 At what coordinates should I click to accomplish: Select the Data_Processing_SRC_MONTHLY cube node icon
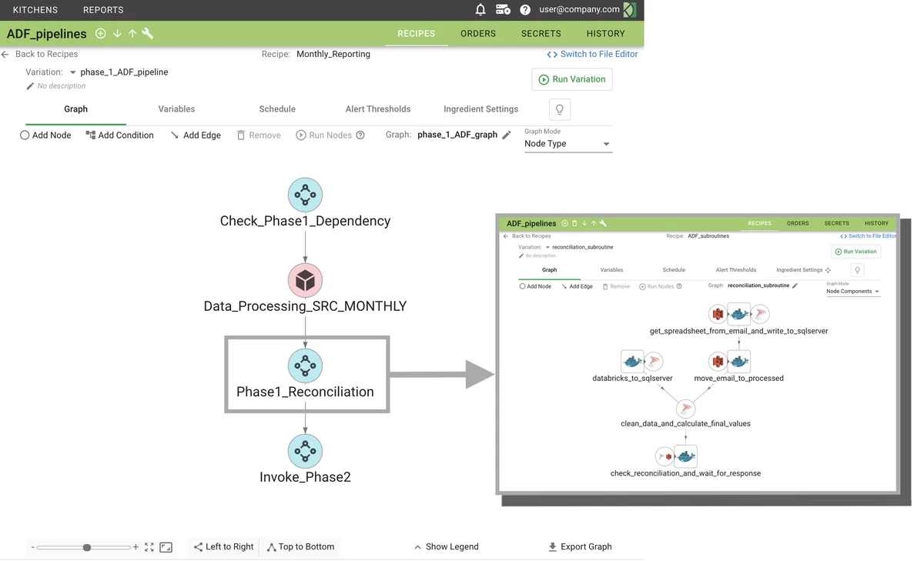point(305,281)
